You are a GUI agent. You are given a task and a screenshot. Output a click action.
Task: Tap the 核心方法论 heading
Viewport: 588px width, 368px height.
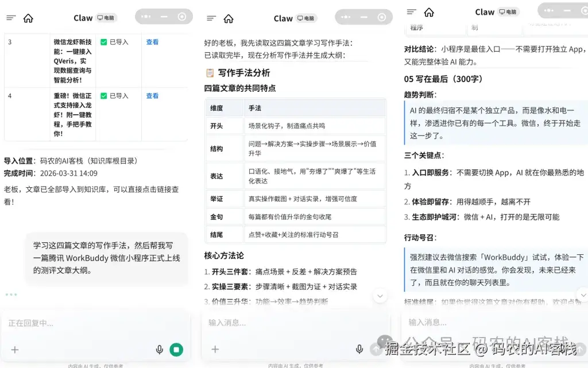(x=224, y=255)
